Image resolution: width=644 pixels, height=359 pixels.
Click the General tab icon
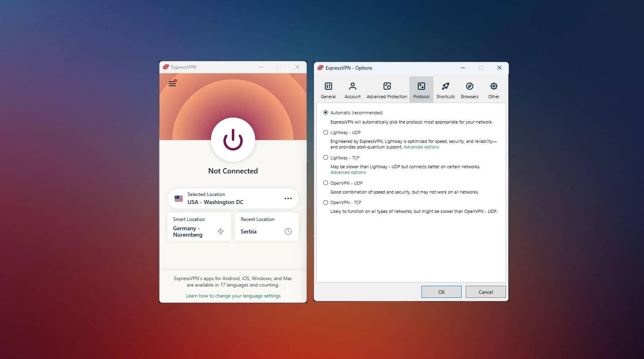(x=328, y=86)
